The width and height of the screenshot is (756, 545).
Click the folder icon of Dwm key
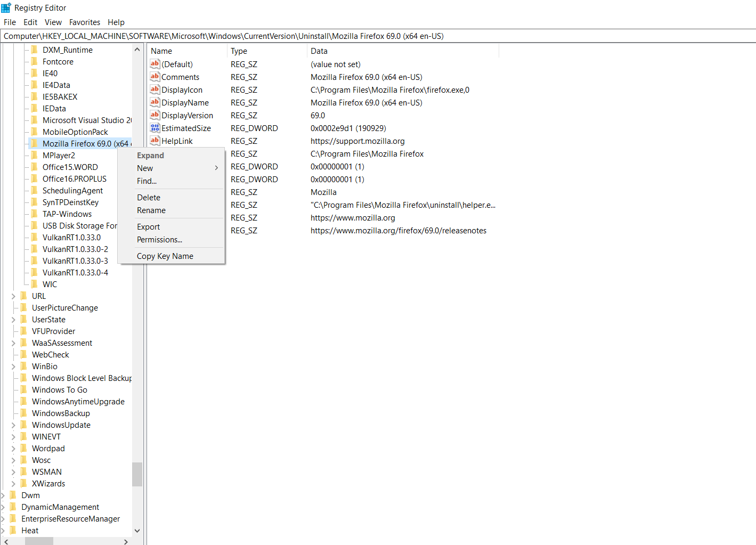coord(13,495)
